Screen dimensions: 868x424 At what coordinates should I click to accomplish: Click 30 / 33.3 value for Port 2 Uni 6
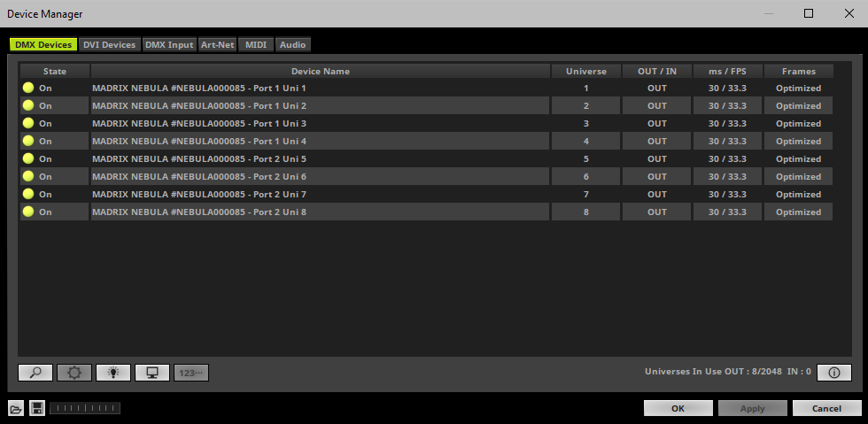pos(727,176)
